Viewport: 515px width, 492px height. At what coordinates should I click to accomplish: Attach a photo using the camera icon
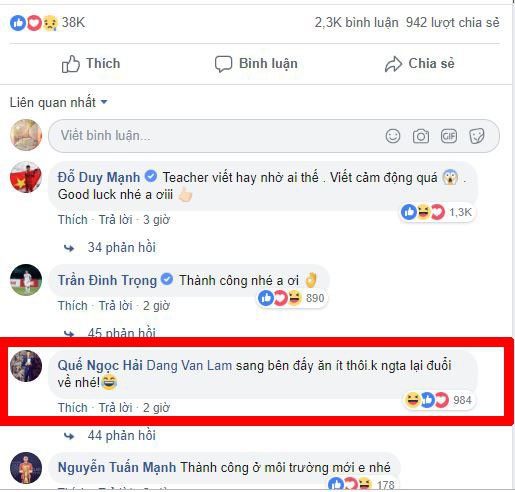point(421,136)
